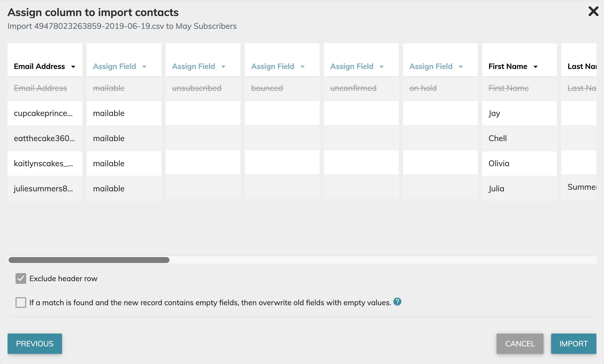The width and height of the screenshot is (604, 364).
Task: Click the CANCEL button
Action: point(520,343)
